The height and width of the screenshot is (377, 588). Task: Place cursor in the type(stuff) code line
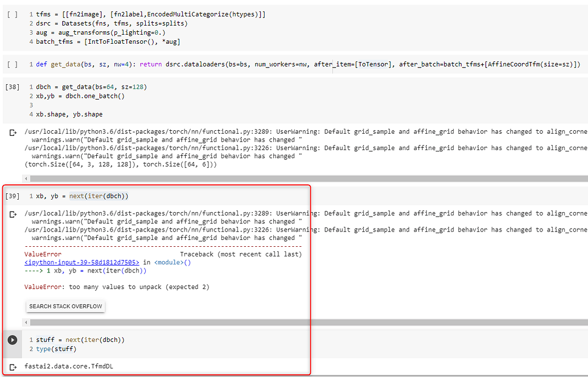point(57,349)
